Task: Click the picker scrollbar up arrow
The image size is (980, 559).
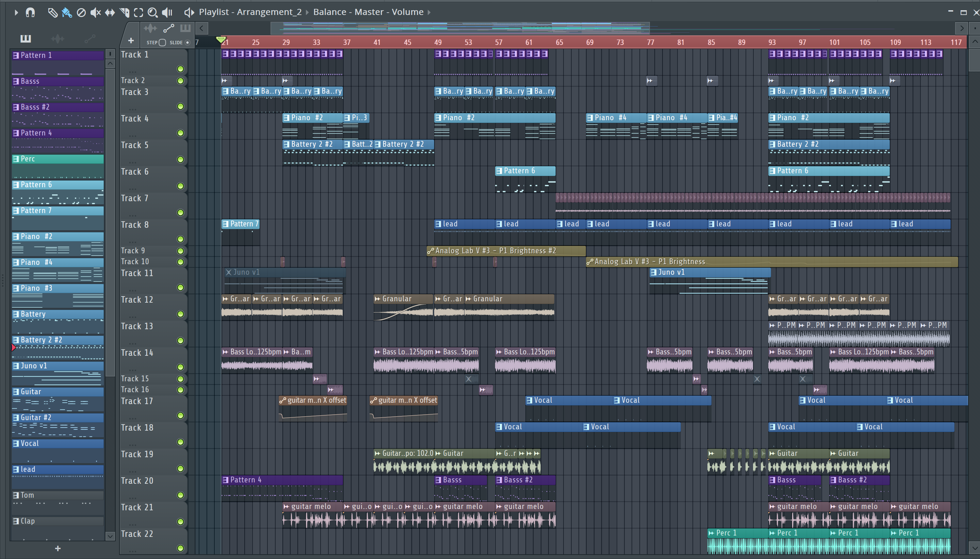Action: (110, 63)
